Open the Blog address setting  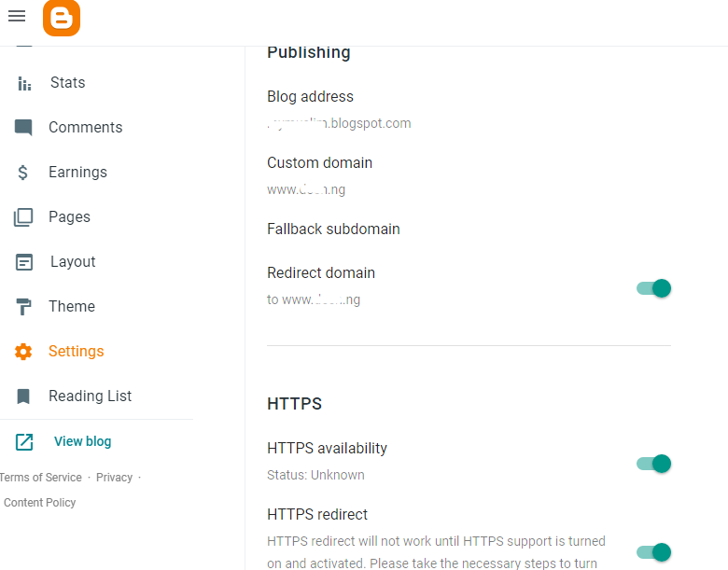(310, 97)
